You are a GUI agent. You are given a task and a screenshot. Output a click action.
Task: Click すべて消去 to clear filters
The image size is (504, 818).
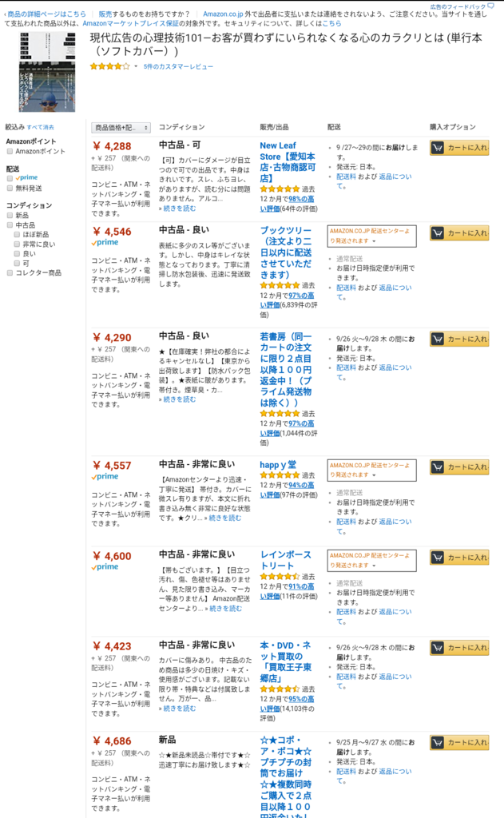[40, 127]
